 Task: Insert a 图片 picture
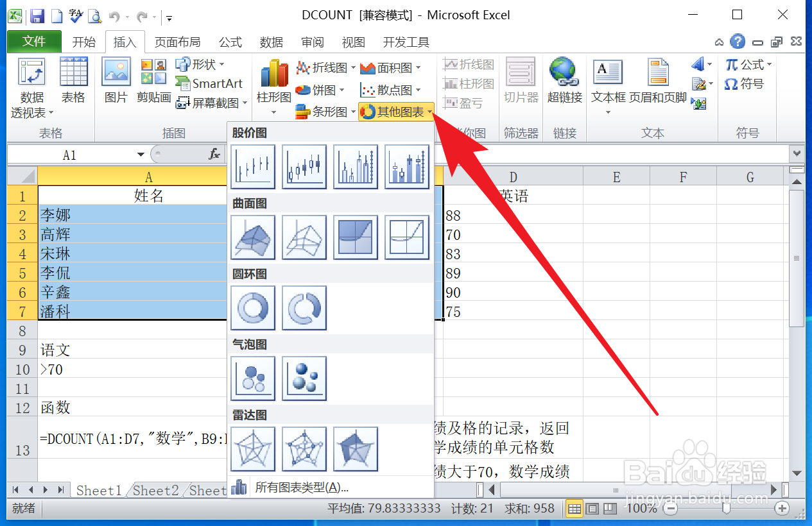pyautogui.click(x=116, y=81)
